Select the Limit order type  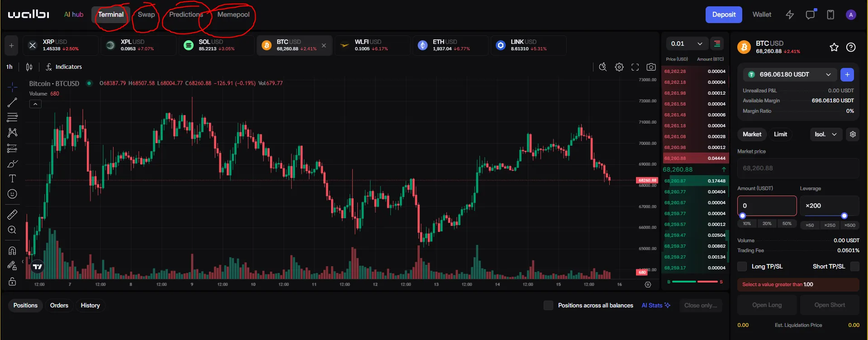pos(780,134)
